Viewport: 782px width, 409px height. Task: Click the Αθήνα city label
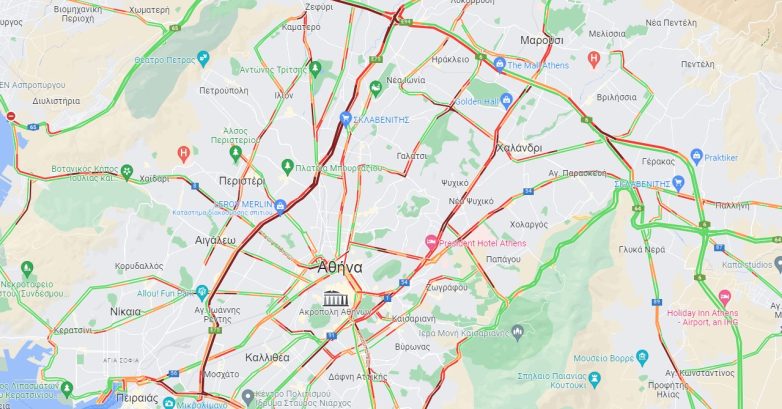click(340, 267)
